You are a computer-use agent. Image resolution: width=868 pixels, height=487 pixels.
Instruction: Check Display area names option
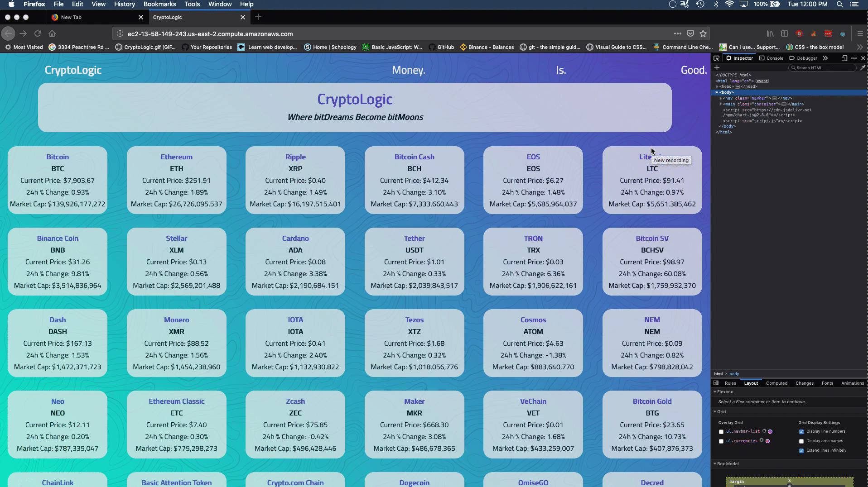(x=801, y=441)
